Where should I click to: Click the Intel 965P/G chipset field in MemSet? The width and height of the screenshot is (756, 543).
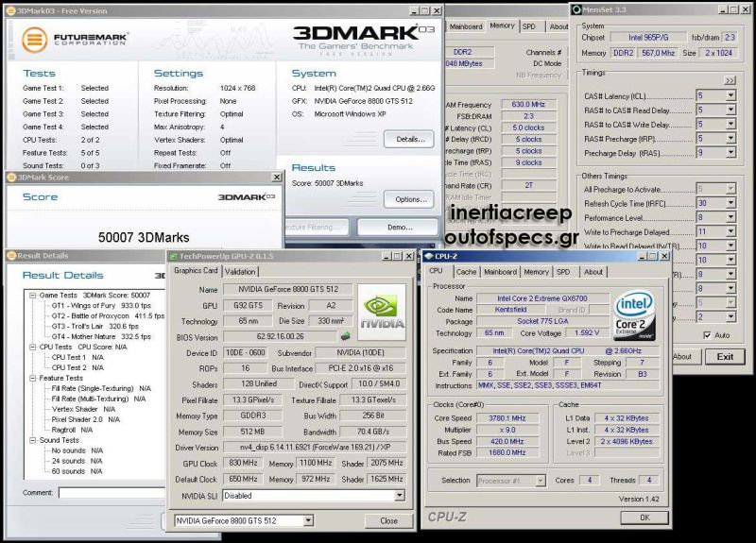click(x=648, y=37)
